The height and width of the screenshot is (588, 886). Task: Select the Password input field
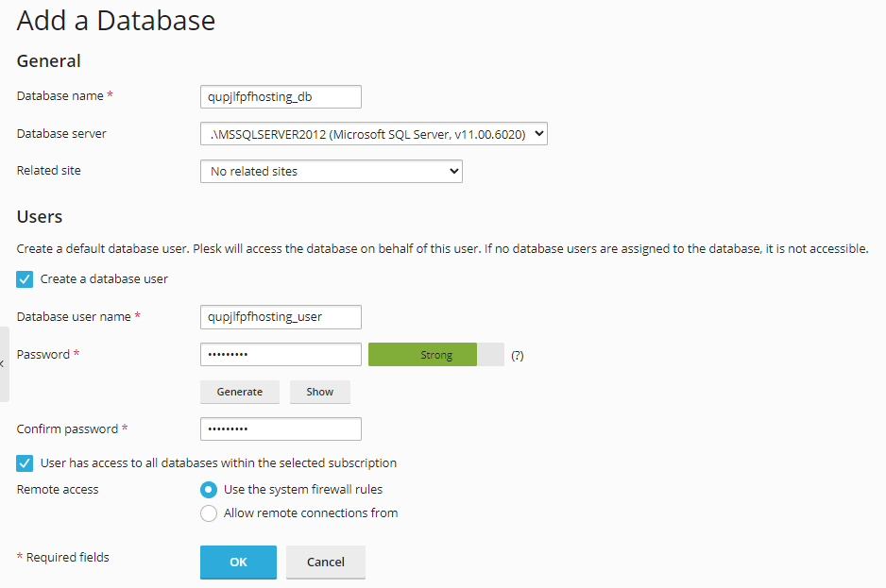(281, 355)
